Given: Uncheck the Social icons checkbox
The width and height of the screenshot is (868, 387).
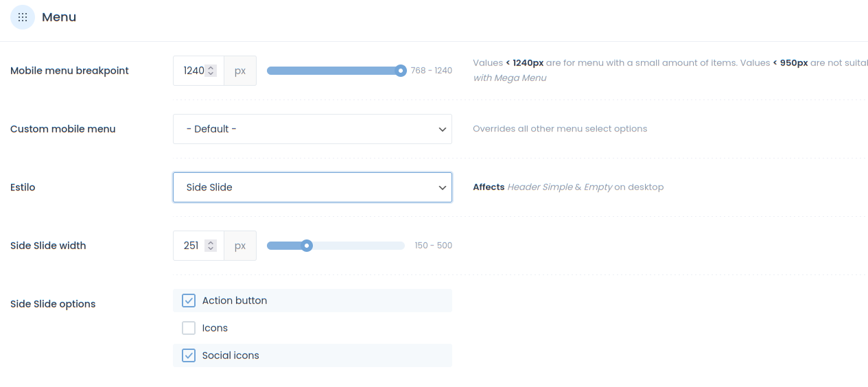Looking at the screenshot, I should pyautogui.click(x=189, y=355).
